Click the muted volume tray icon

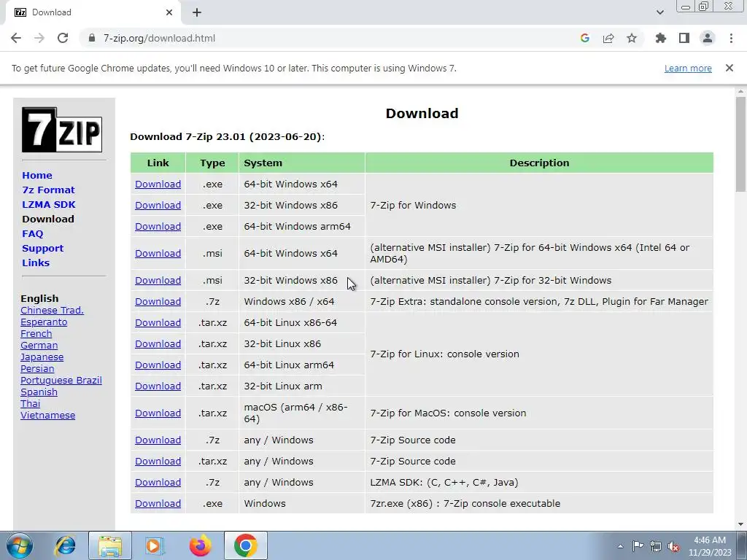[x=673, y=546]
